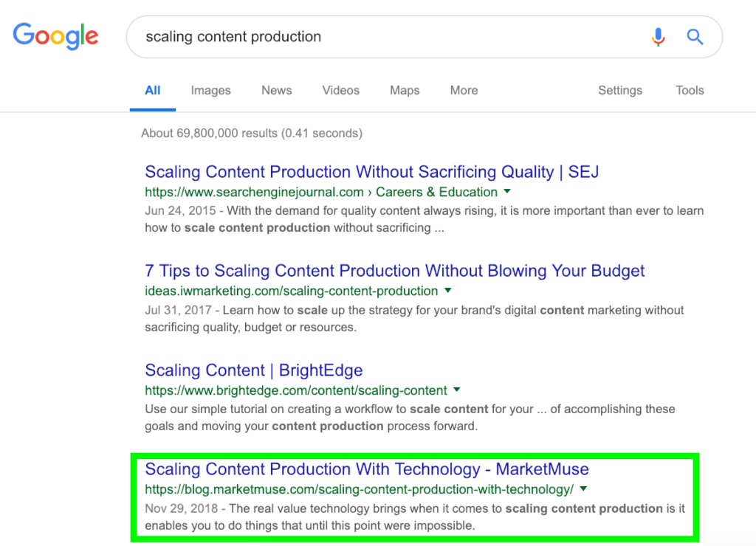Click the magnifying glass search icon

pos(695,37)
